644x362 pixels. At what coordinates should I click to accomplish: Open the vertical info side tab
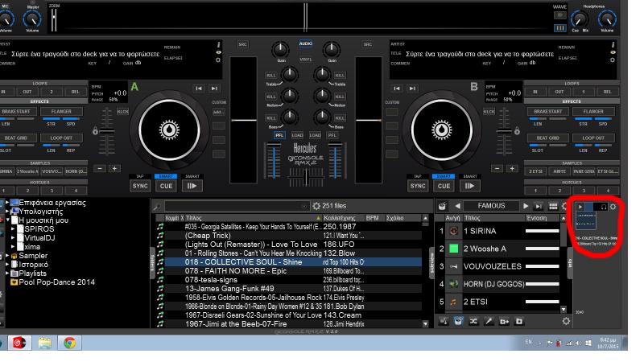tap(570, 263)
